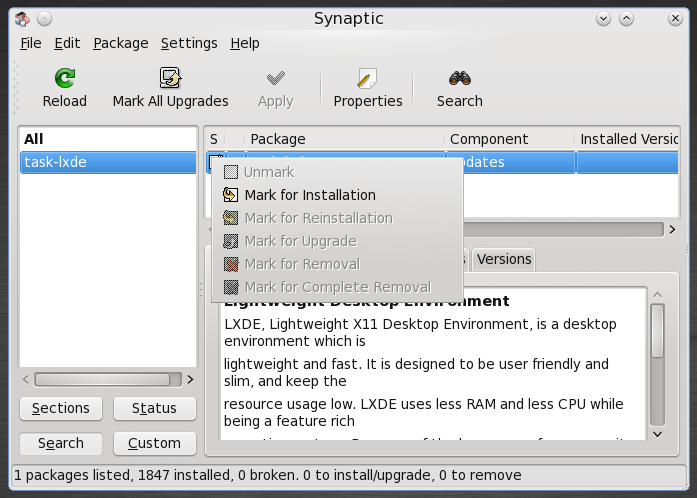Sort by the S status column header
Image resolution: width=697 pixels, height=498 pixels.
point(216,139)
